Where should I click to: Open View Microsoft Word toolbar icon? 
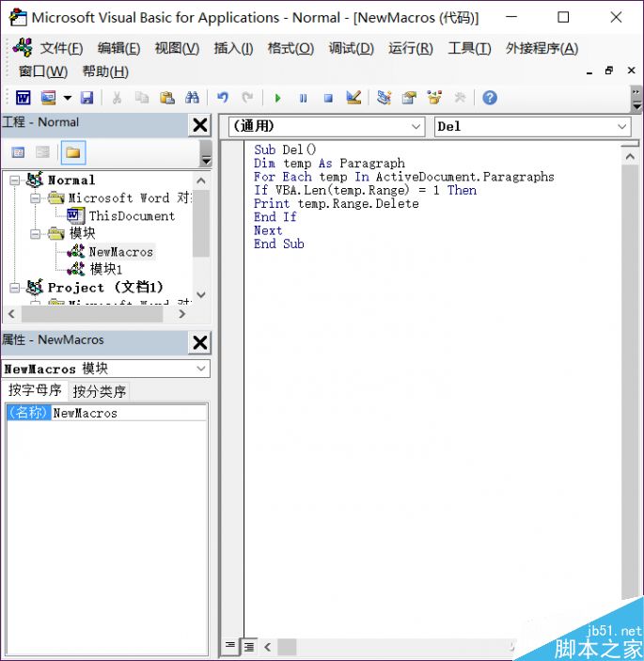(x=24, y=98)
